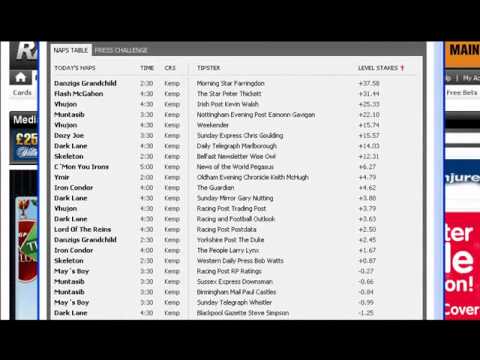Select tipster Yorkshire Post The Duke
Viewport: 480px width, 360px height.
230,240
